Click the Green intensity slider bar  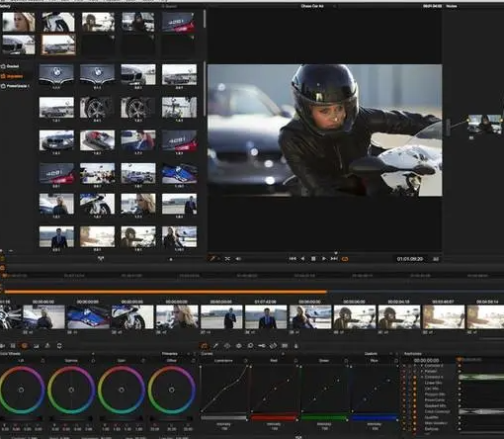coord(324,418)
